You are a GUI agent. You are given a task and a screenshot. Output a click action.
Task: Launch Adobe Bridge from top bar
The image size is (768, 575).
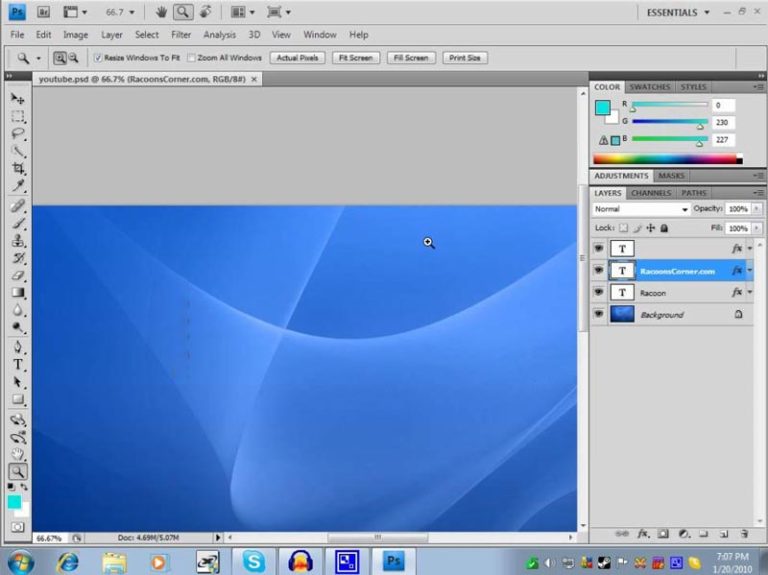(43, 12)
